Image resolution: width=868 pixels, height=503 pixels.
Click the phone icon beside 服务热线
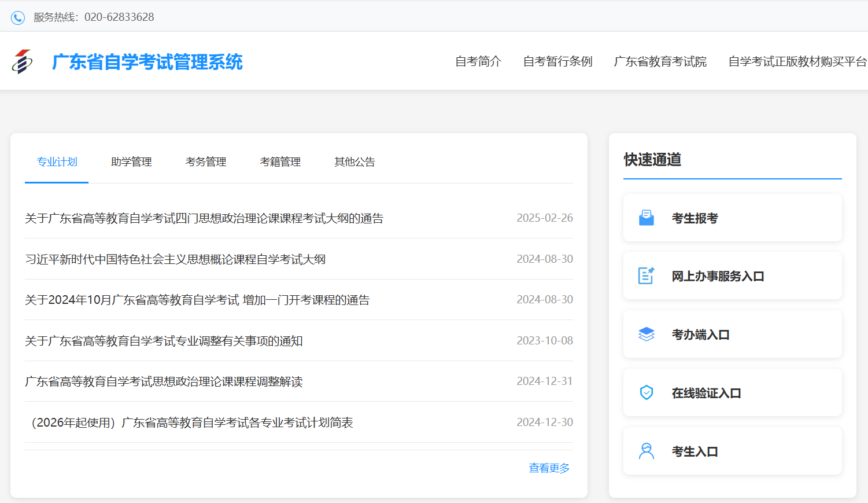[x=17, y=17]
